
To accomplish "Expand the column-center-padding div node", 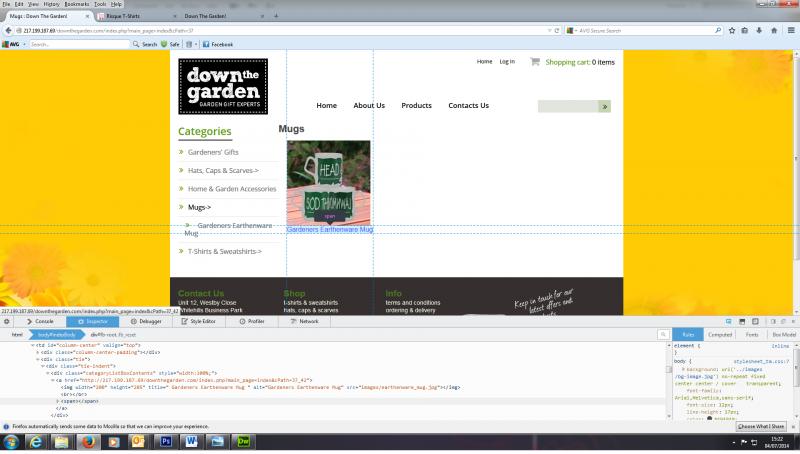I will [x=38, y=352].
